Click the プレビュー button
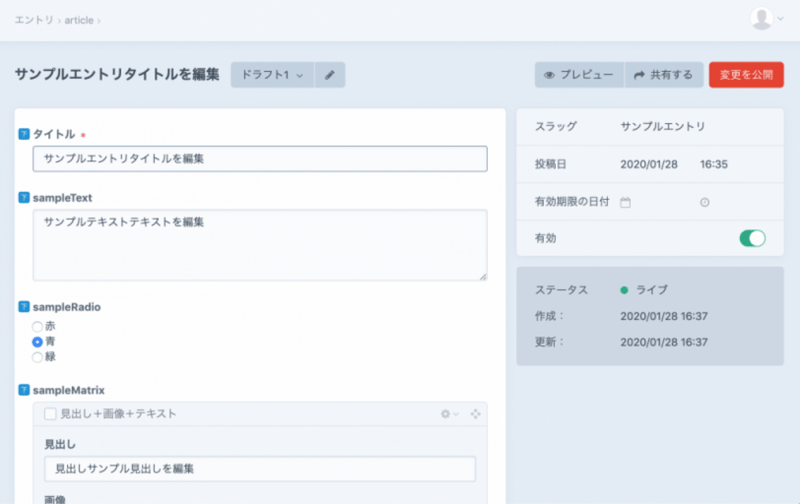Viewport: 800px width, 504px height. click(579, 75)
